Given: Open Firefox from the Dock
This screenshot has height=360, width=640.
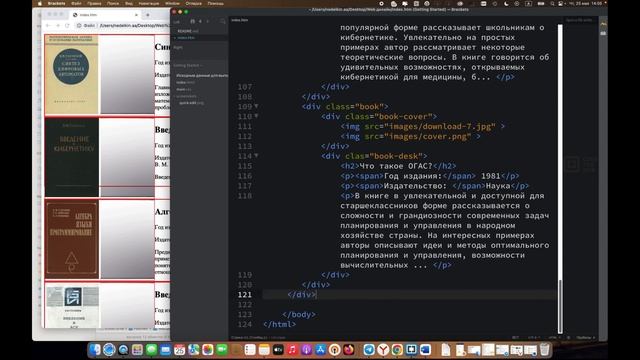Looking at the screenshot, I should [x=349, y=349].
